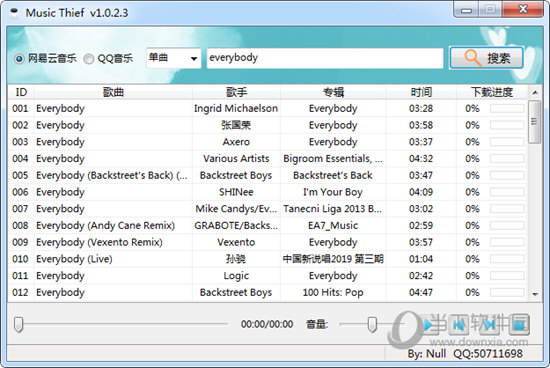Select row 011 Everybody by Logic
Screen dimensions: 550x368
(267, 276)
